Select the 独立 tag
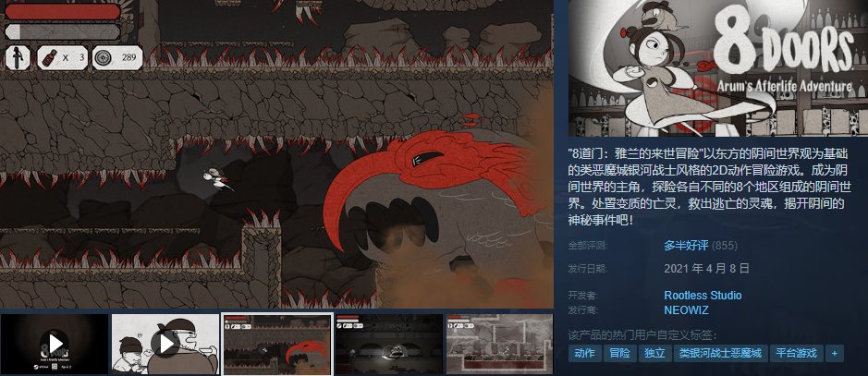The image size is (868, 376). pos(654,353)
